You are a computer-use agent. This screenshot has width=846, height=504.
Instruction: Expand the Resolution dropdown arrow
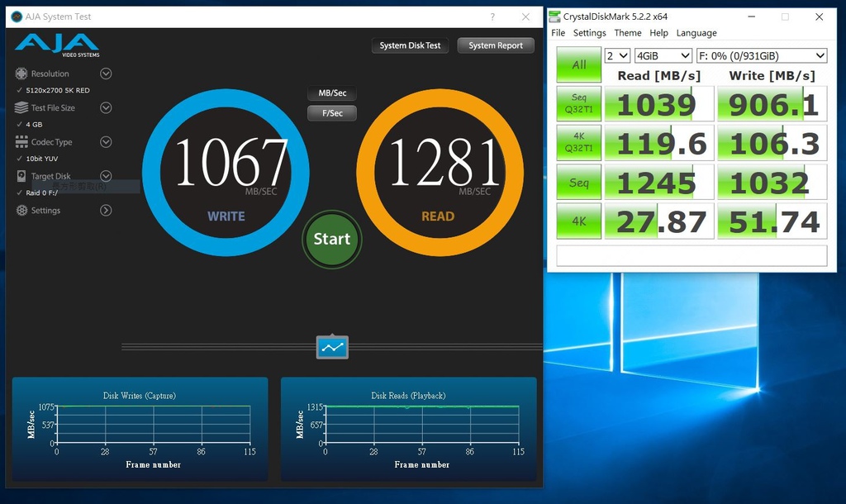[106, 74]
